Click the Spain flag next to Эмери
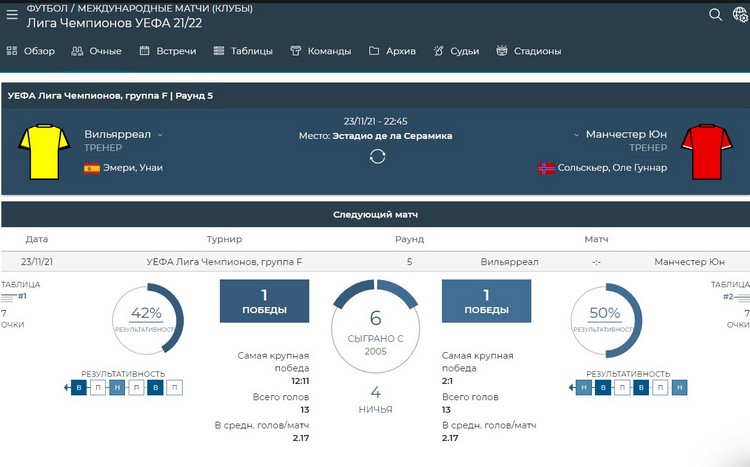The image size is (750, 467). [92, 168]
